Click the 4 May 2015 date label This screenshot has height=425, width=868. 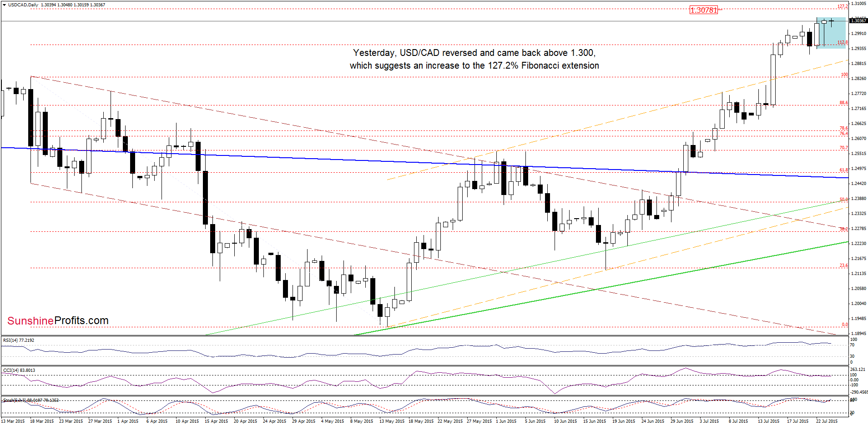[333, 421]
